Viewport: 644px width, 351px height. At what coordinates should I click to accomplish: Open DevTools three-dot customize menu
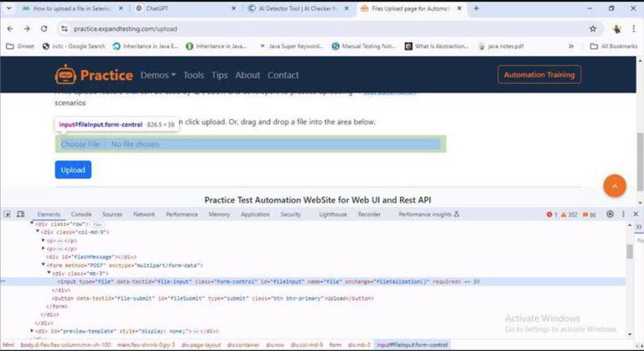623,214
